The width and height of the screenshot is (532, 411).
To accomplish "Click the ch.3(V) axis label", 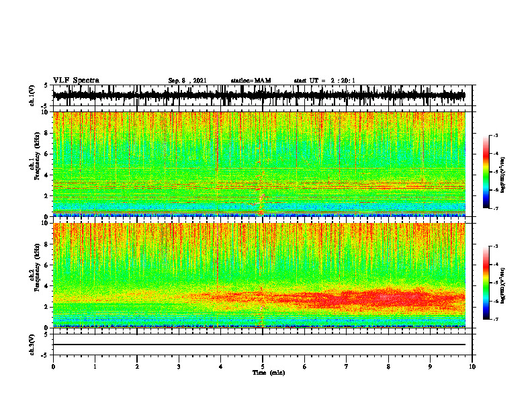I will [32, 345].
